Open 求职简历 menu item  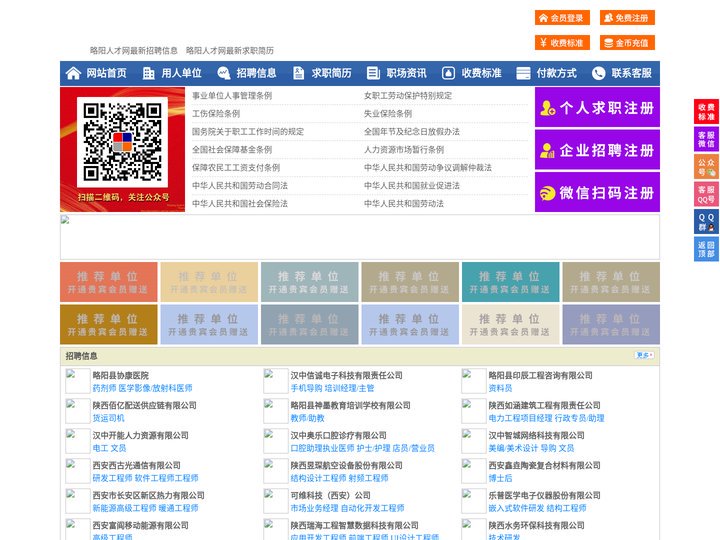tap(332, 73)
